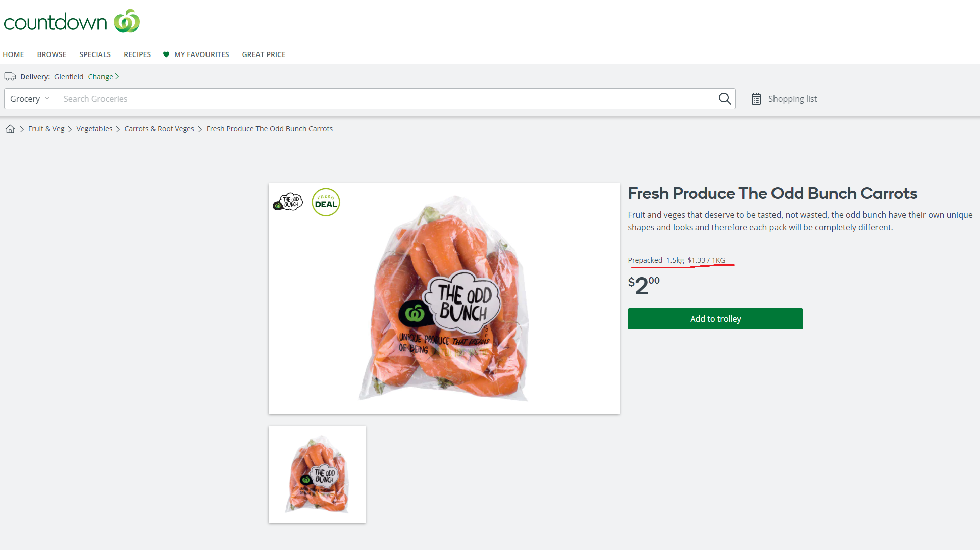
Task: Open the Shopping list icon
Action: (756, 99)
